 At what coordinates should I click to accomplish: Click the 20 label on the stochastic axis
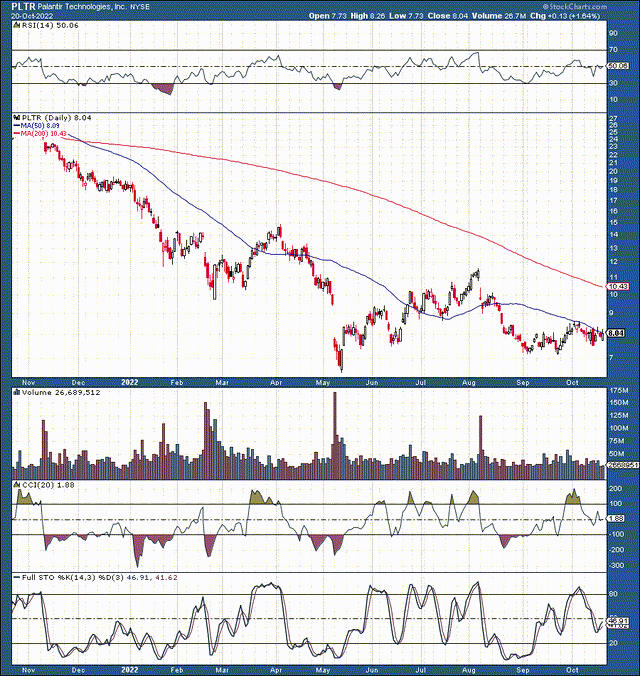(614, 643)
